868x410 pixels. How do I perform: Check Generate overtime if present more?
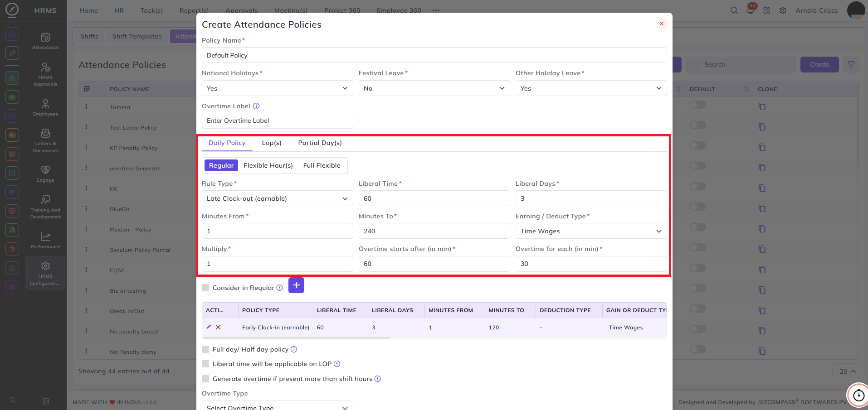pos(205,379)
